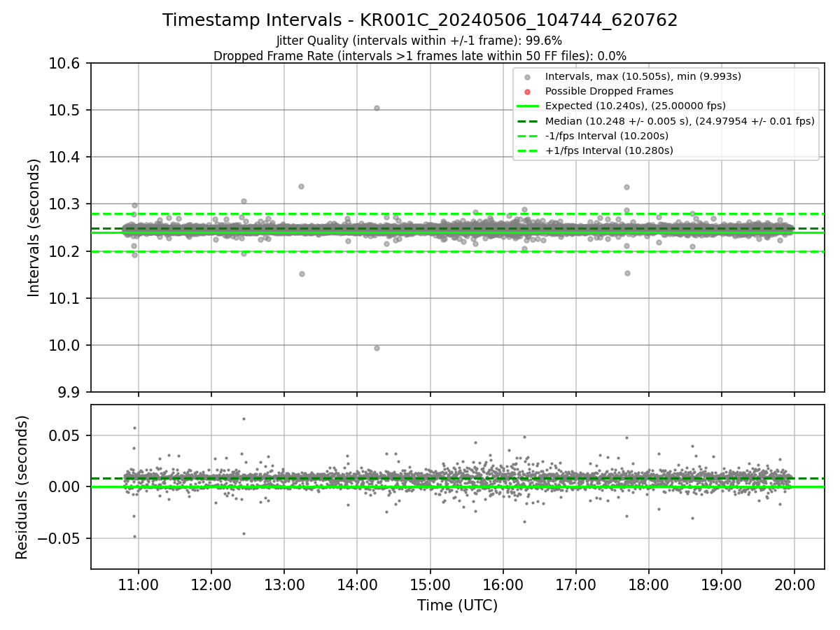Click legend entry 'Possible Dropped Frames'
The height and width of the screenshot is (630, 840).
(x=609, y=91)
